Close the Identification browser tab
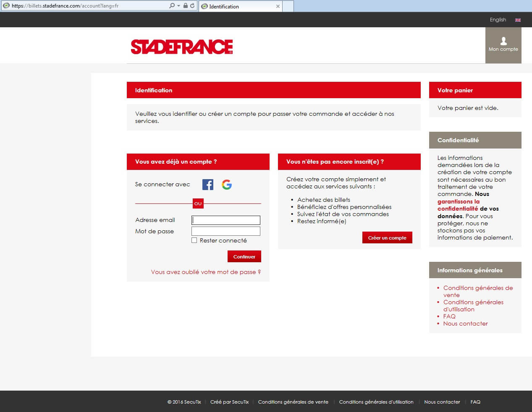This screenshot has width=532, height=412. tap(278, 6)
